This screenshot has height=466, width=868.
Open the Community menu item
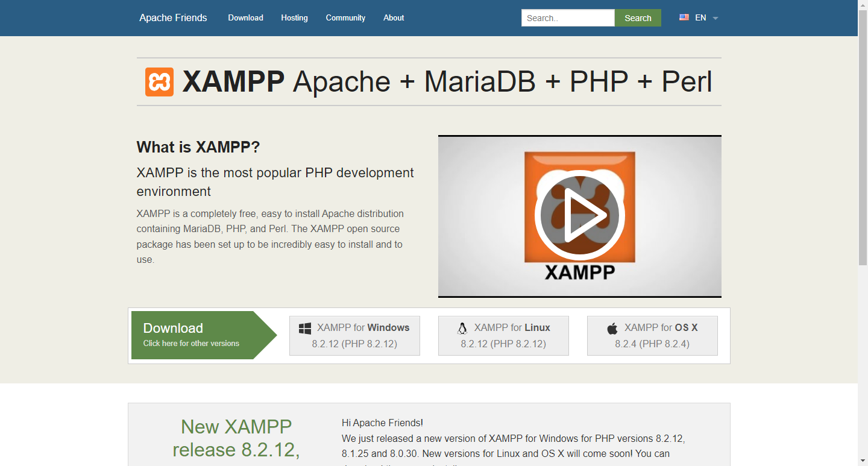click(345, 17)
